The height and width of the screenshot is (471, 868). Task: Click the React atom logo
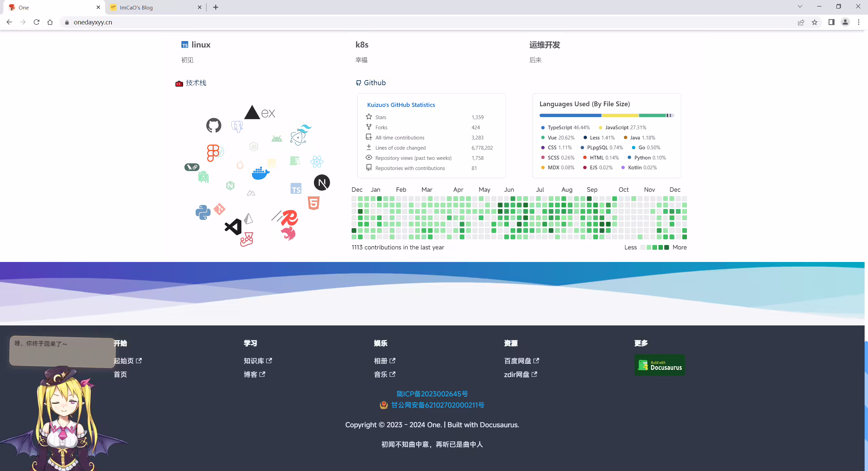(317, 162)
